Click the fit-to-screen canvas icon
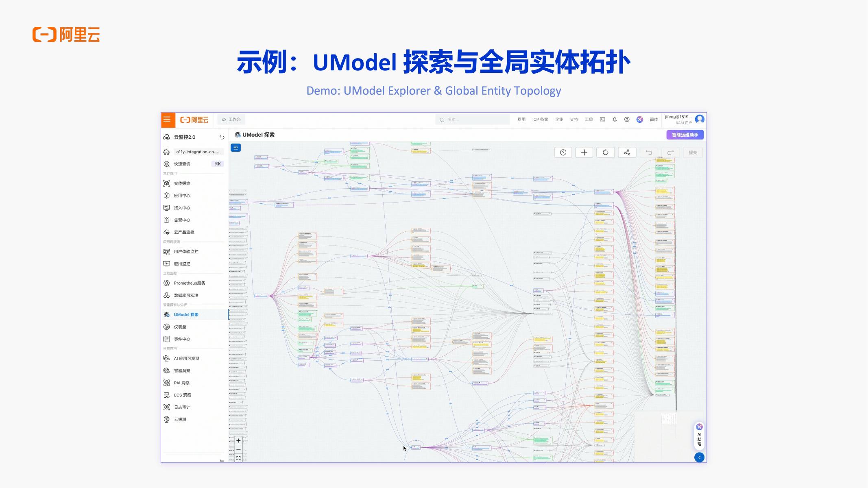Viewport: 868px width, 488px height. [x=238, y=458]
